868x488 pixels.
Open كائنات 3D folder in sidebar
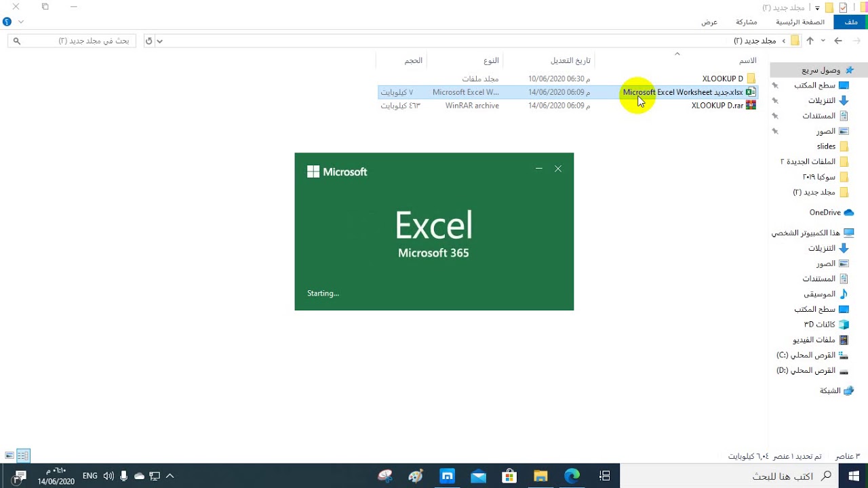pyautogui.click(x=826, y=325)
